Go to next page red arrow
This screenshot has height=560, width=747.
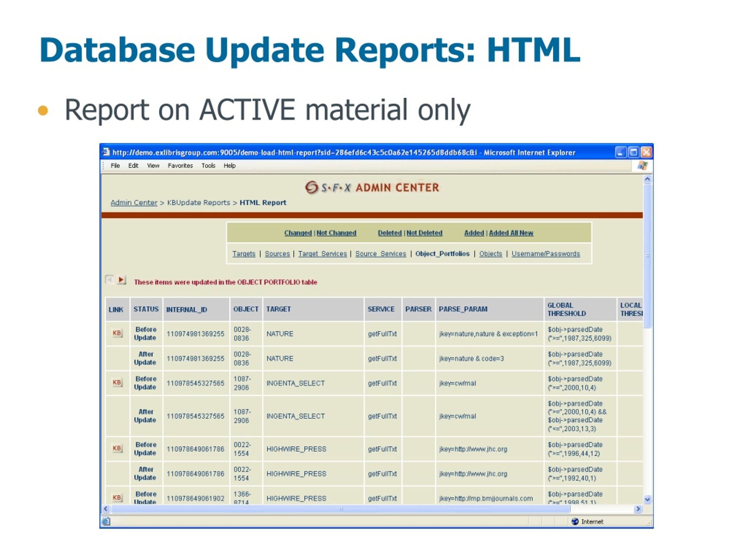pos(121,280)
